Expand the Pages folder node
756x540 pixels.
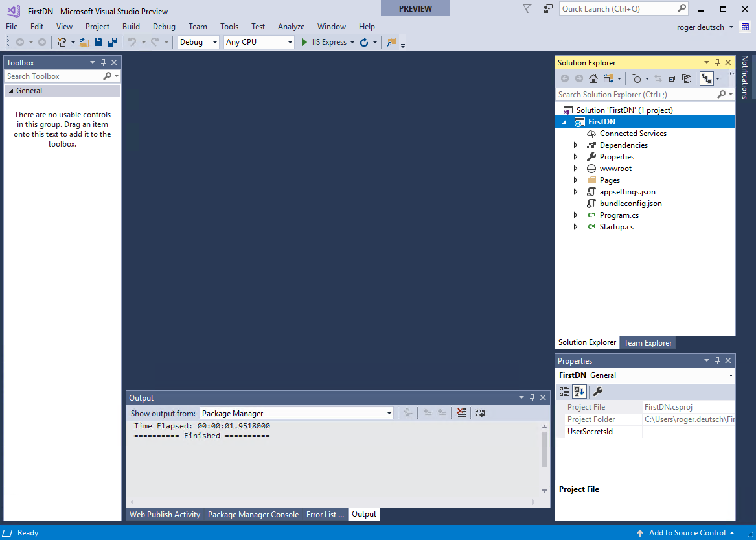(575, 180)
